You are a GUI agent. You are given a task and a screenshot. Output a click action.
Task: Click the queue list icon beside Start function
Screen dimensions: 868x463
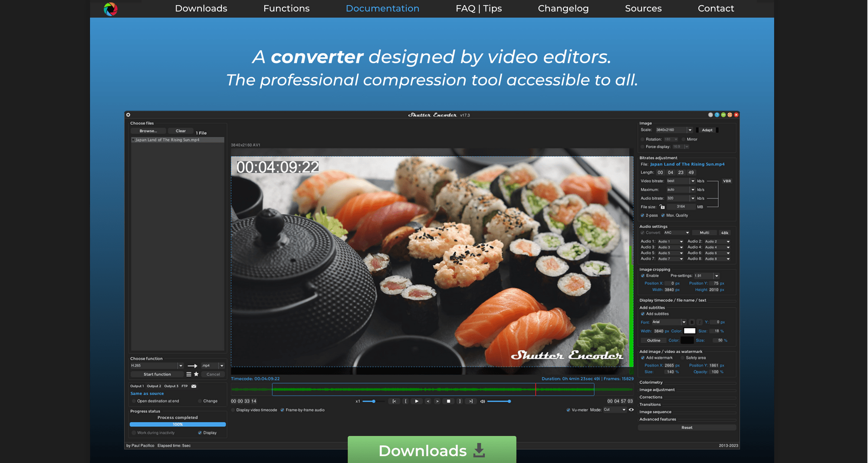(189, 374)
